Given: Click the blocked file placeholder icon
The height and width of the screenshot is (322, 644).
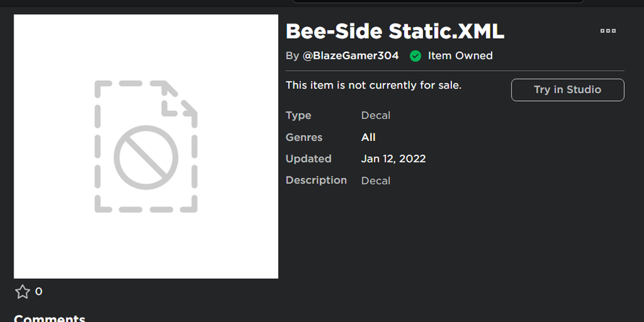Looking at the screenshot, I should point(146,147).
